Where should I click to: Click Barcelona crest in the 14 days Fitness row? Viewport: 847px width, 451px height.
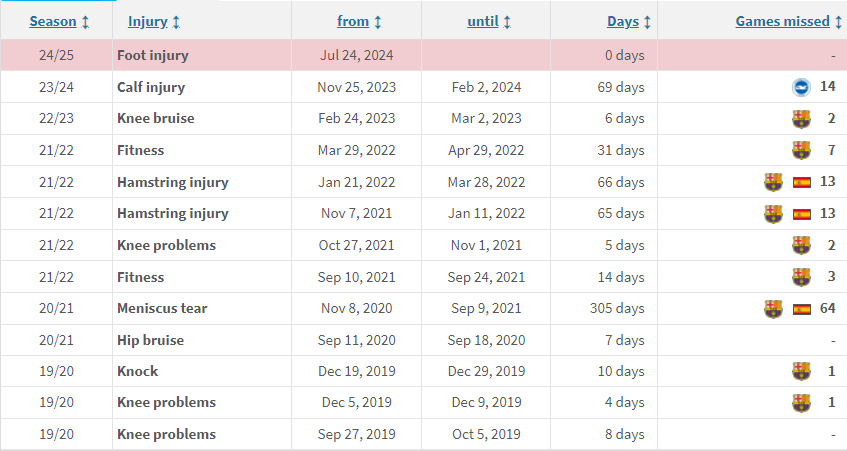801,277
